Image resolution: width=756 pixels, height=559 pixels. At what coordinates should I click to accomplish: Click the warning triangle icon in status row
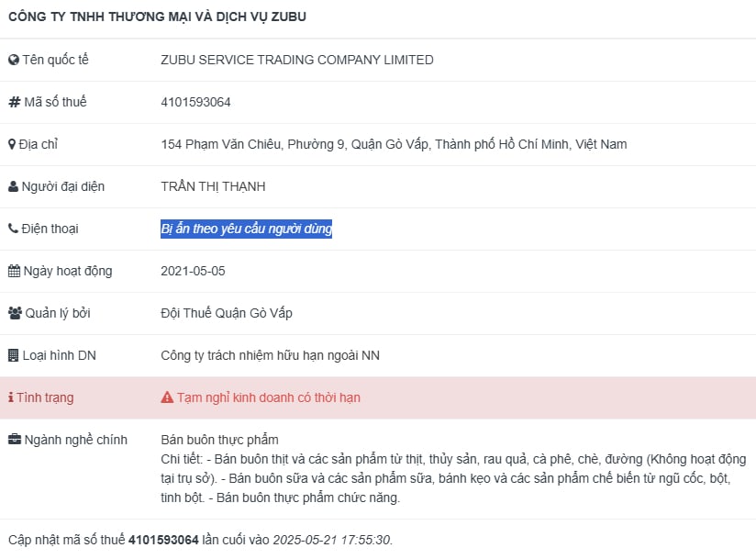point(167,397)
